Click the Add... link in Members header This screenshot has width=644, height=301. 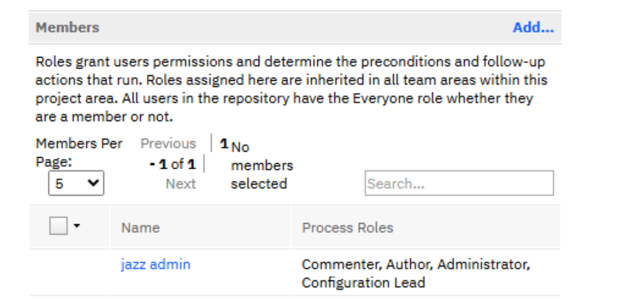[x=533, y=28]
